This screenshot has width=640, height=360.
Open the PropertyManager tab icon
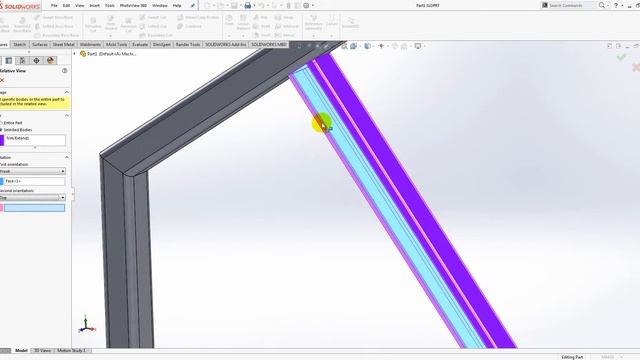coord(9,61)
